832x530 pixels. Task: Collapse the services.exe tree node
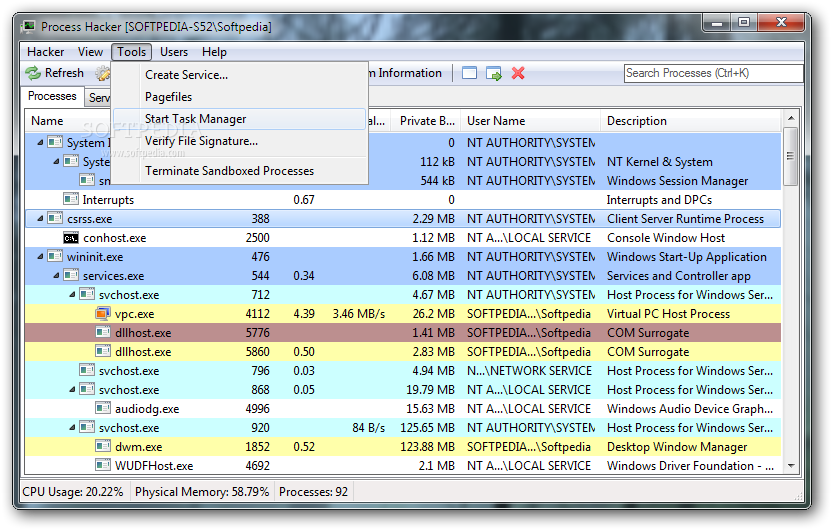tap(56, 275)
